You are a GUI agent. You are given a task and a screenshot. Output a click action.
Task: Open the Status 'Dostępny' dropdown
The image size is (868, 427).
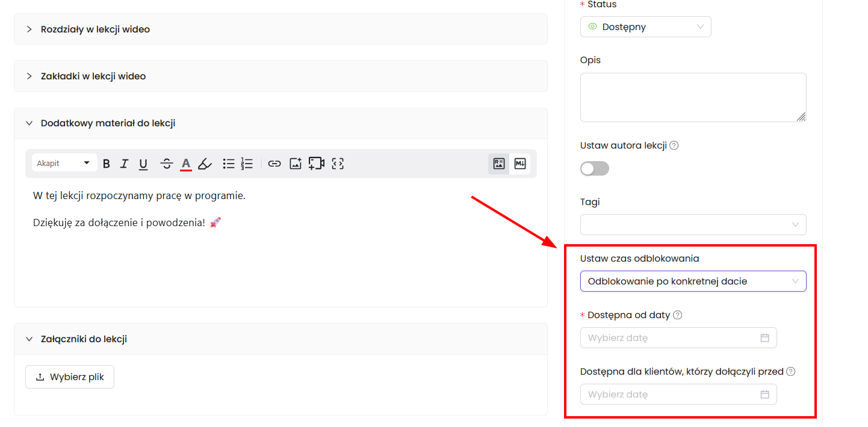pos(645,27)
